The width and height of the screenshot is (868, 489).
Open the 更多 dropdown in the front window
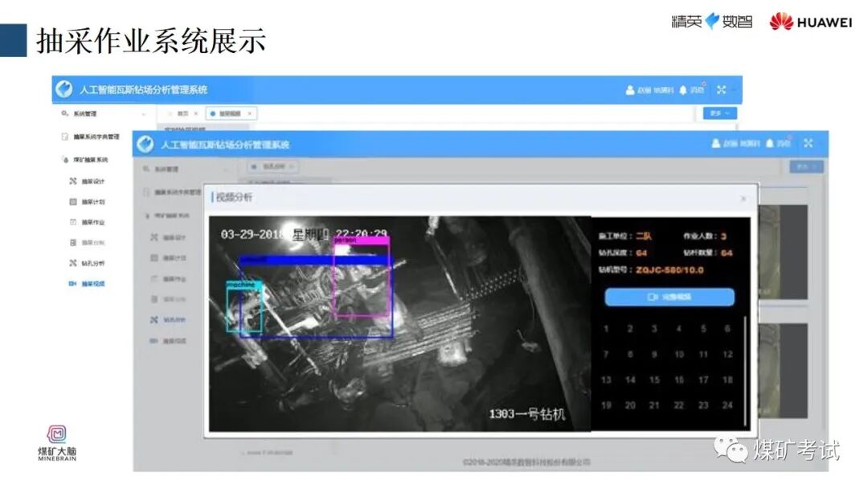click(x=806, y=166)
